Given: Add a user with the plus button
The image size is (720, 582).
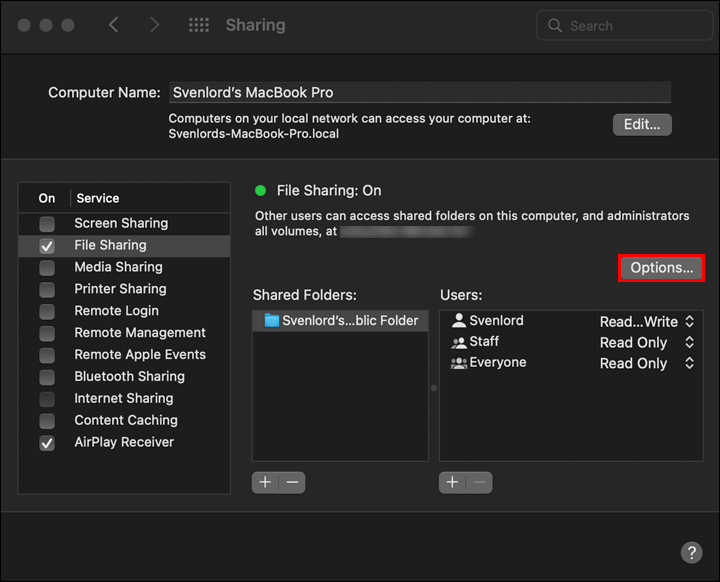Looking at the screenshot, I should (452, 482).
